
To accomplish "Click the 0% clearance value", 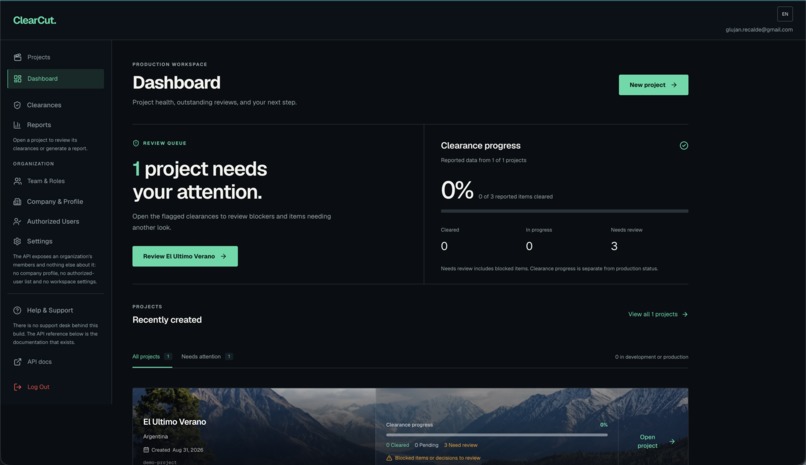I will click(x=457, y=190).
